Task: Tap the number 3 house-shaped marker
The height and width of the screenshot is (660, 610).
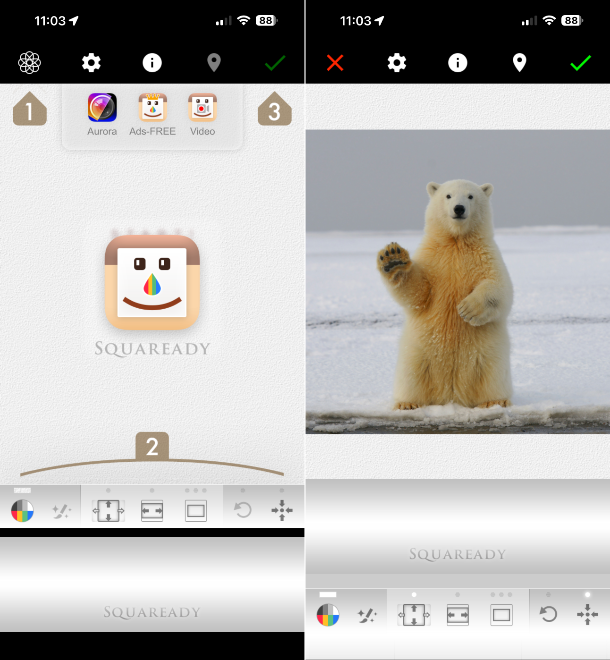Action: click(275, 109)
